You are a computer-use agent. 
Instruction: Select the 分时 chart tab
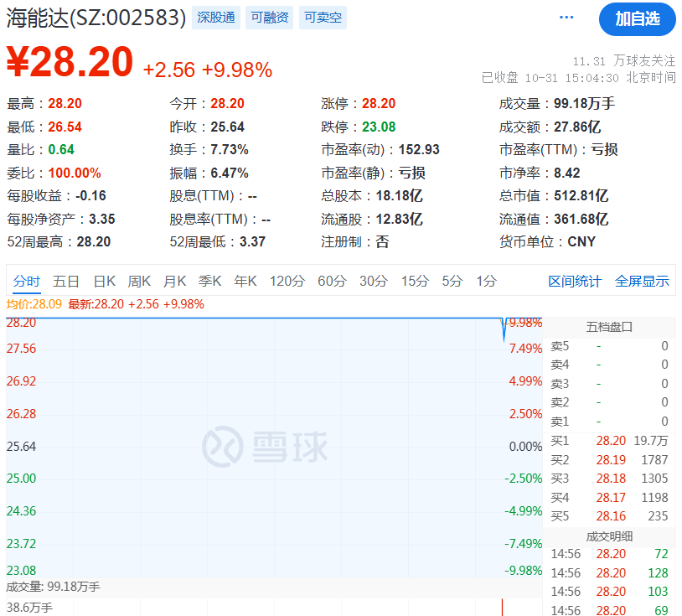27,281
